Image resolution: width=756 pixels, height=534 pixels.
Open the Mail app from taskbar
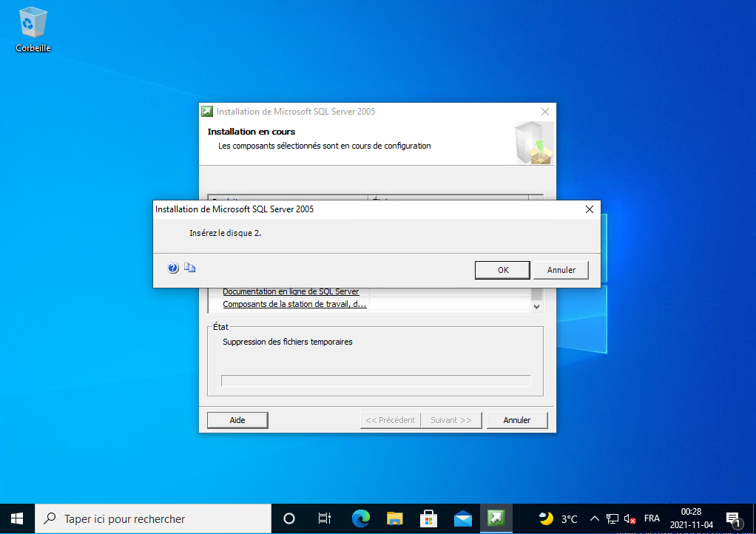coord(462,518)
